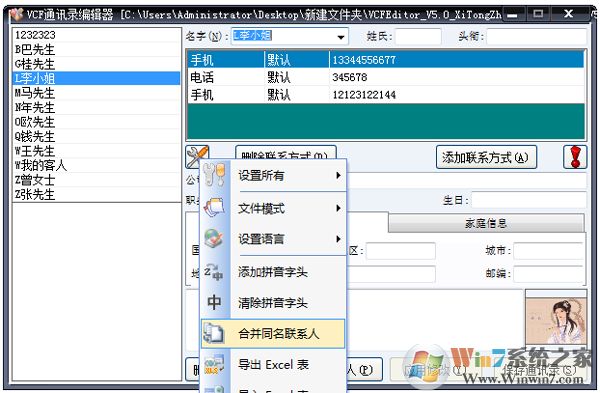Select contact Z曾女士 in the list
600x393 pixels.
(x=96, y=180)
